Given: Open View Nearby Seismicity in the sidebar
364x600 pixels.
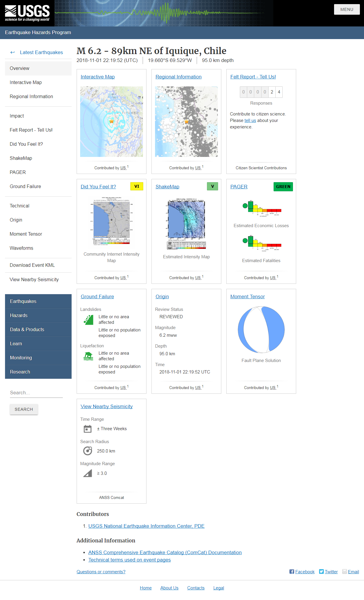Looking at the screenshot, I should click(38, 279).
